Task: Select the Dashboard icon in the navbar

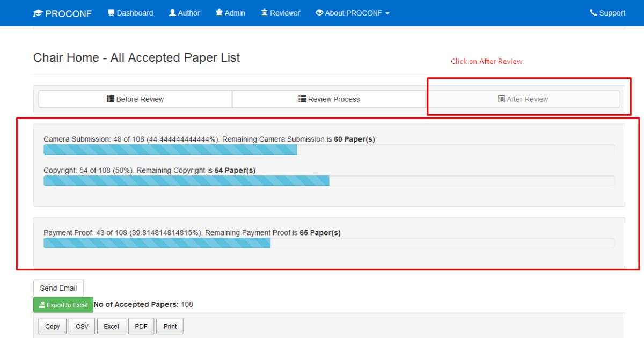Action: [x=111, y=12]
